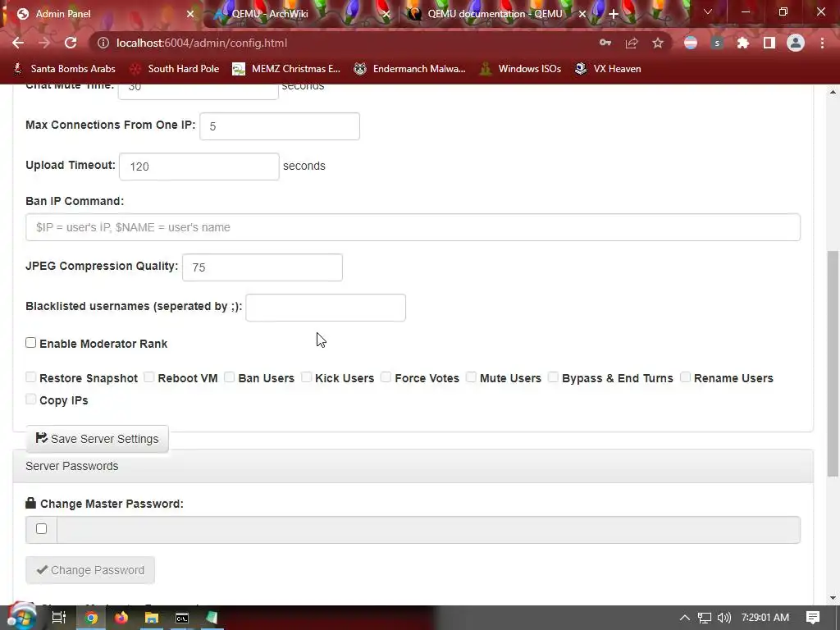840x630 pixels.
Task: Open MEMZ Christmas bookmark
Action: point(286,69)
